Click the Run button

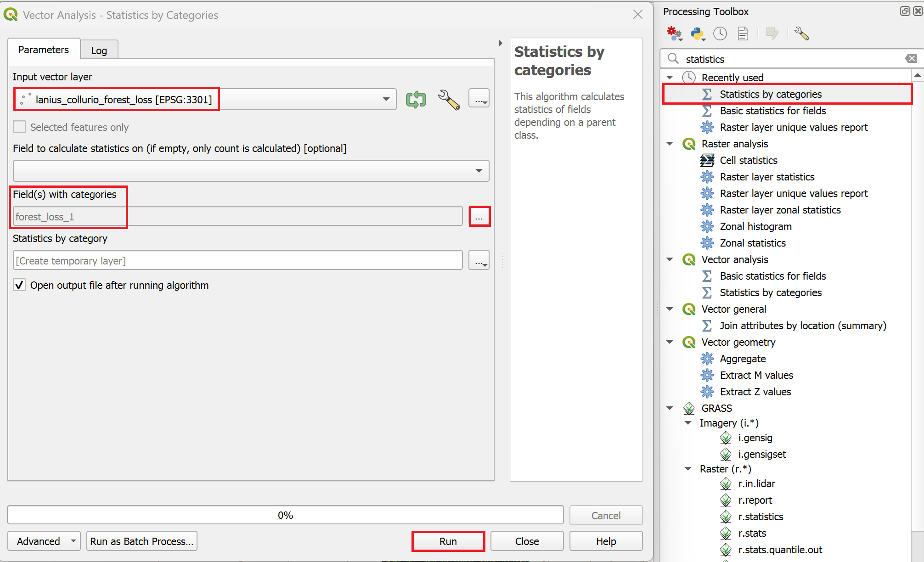point(448,541)
